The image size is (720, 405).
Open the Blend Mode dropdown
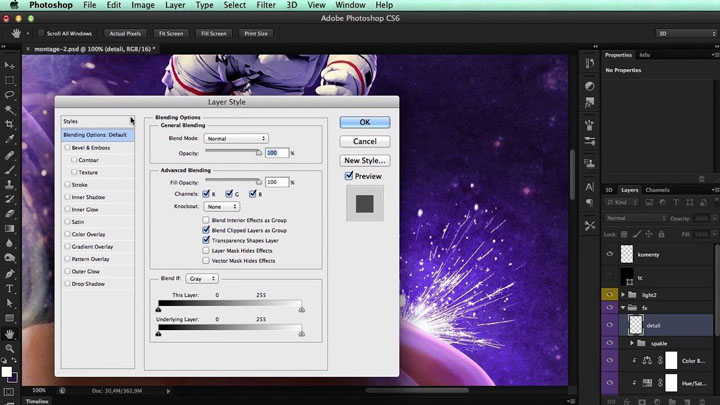pos(236,138)
